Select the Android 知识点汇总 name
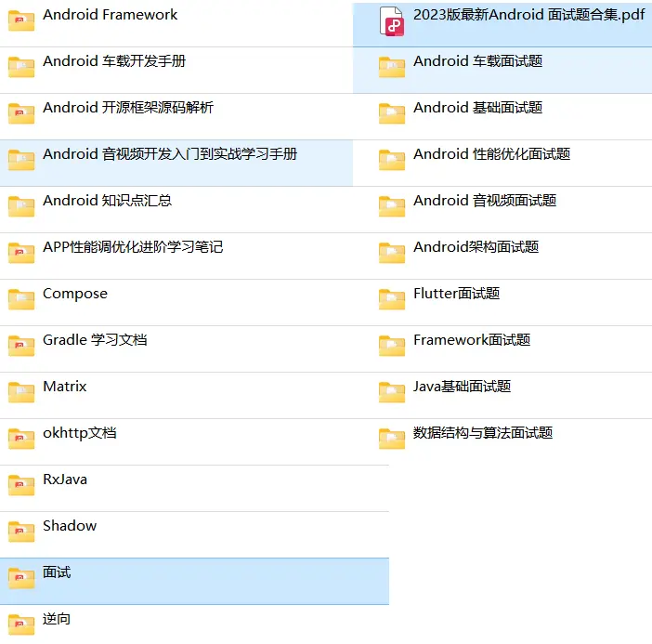 tap(108, 201)
